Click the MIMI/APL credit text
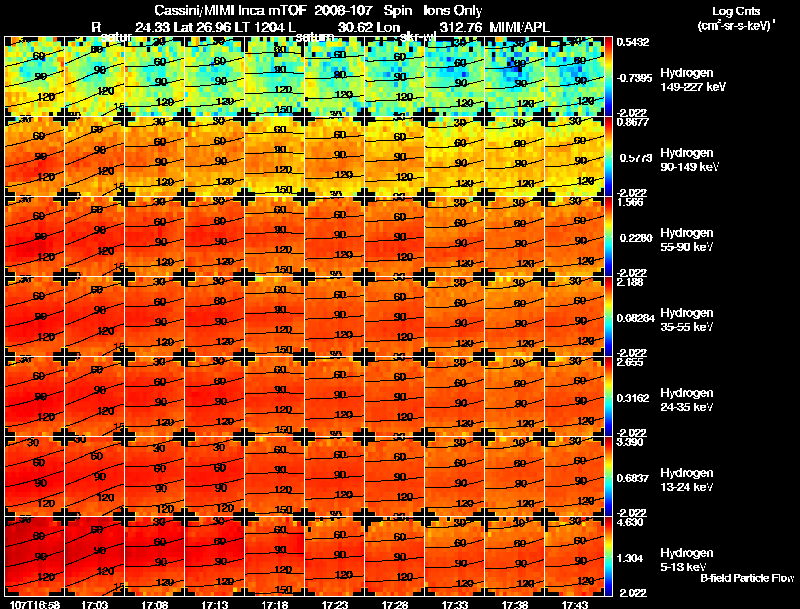Image resolution: width=800 pixels, height=609 pixels. (x=519, y=27)
